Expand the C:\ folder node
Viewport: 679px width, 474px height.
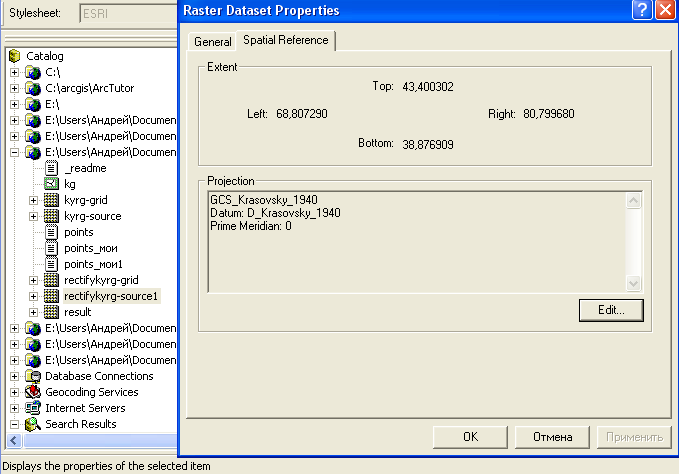14,72
